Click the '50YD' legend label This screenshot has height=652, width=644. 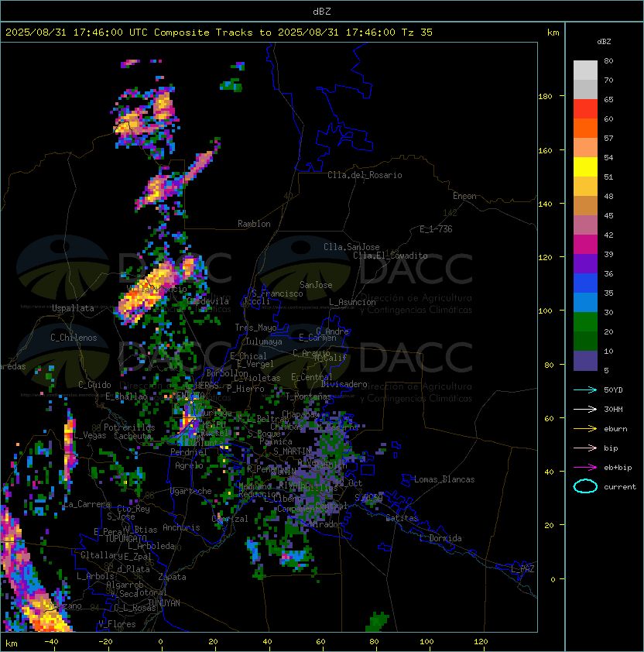tap(613, 389)
